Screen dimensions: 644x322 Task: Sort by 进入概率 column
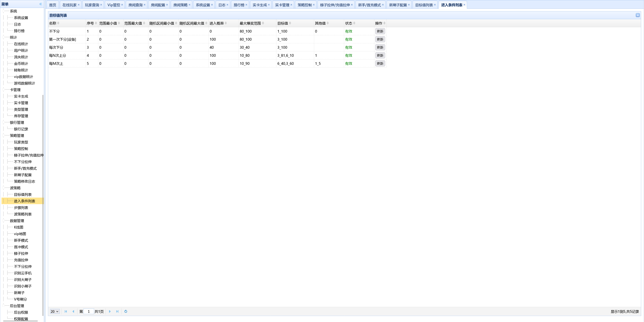(x=217, y=23)
